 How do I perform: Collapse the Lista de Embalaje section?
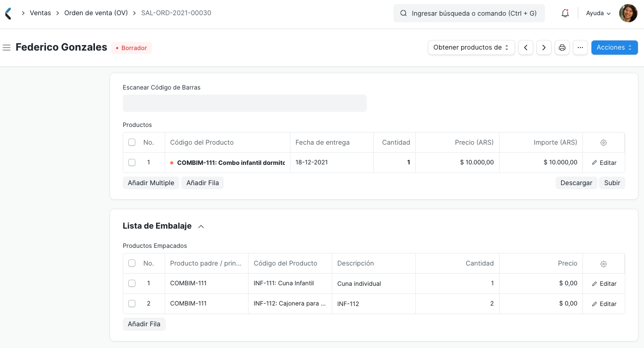tap(201, 227)
